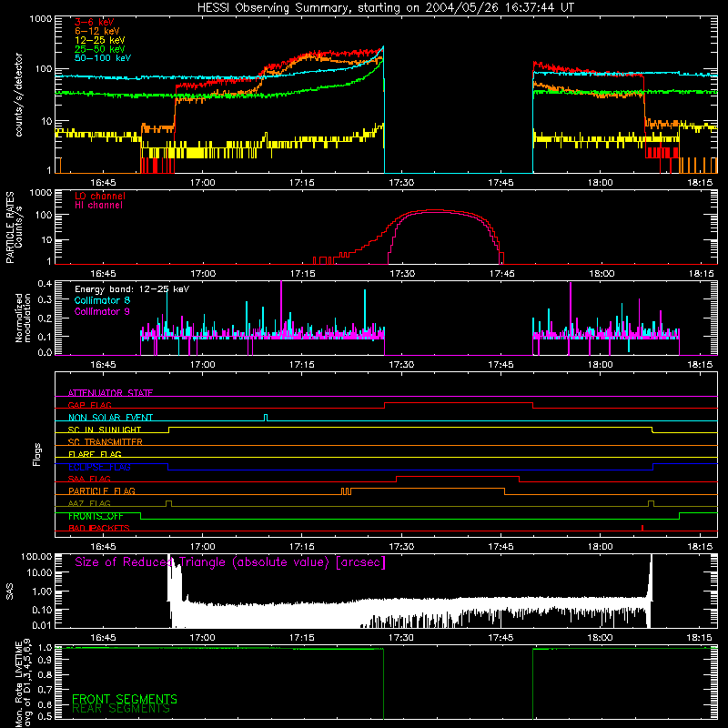The height and width of the screenshot is (728, 728).
Task: Click the ATTENUATOR_STATE flag label
Action: [110, 393]
